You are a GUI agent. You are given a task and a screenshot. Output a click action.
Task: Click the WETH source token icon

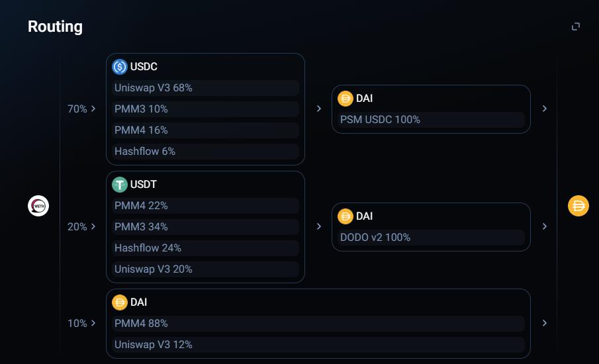click(38, 206)
